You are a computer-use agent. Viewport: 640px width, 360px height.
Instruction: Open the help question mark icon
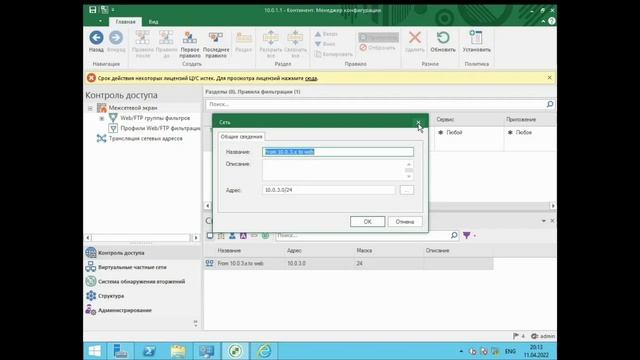pos(552,21)
